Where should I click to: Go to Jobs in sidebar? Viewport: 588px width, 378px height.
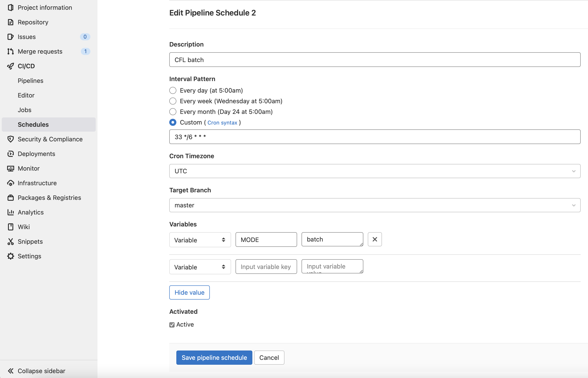(x=25, y=110)
